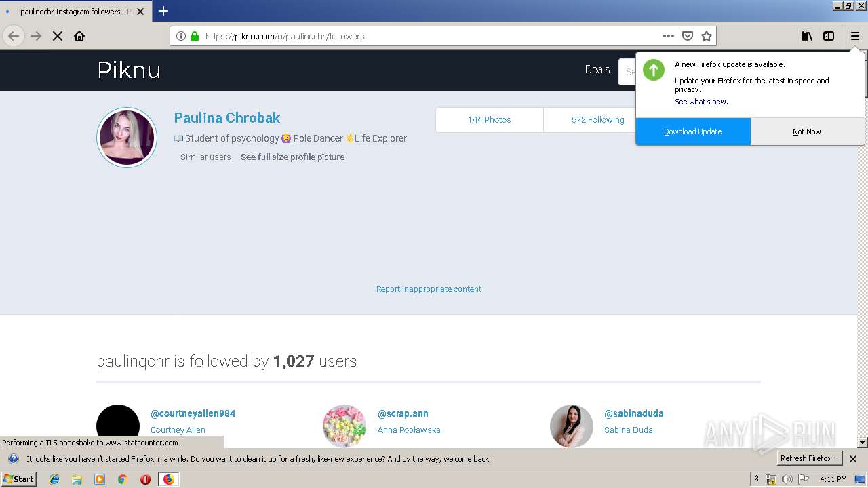Viewport: 868px width, 488px height.
Task: Open the Courtney Allen name link
Action: [178, 430]
